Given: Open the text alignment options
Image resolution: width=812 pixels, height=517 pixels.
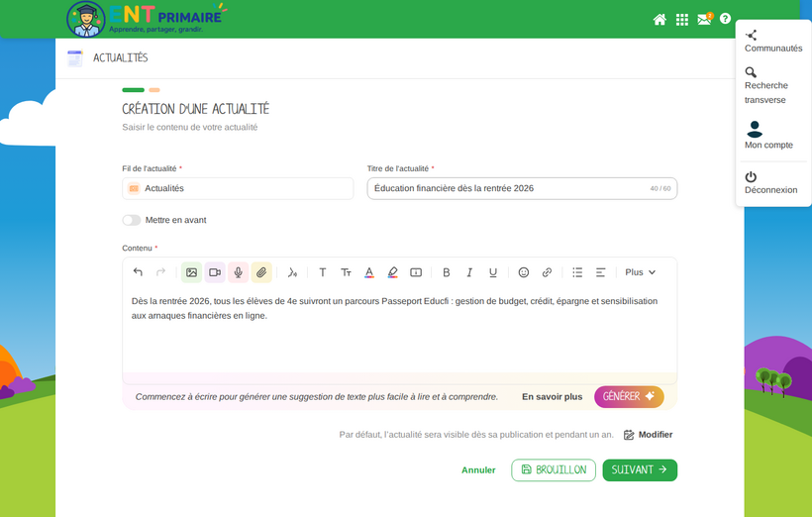Looking at the screenshot, I should click(601, 272).
